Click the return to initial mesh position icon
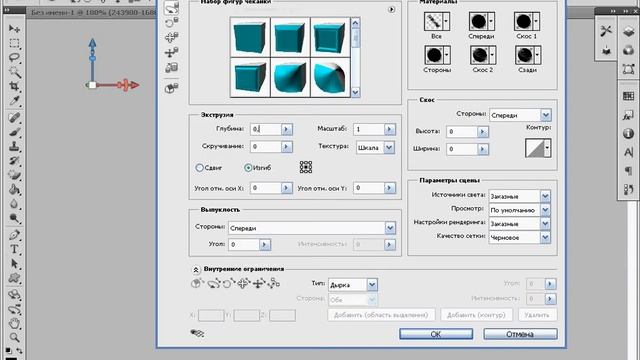640x360 pixels. point(171,87)
